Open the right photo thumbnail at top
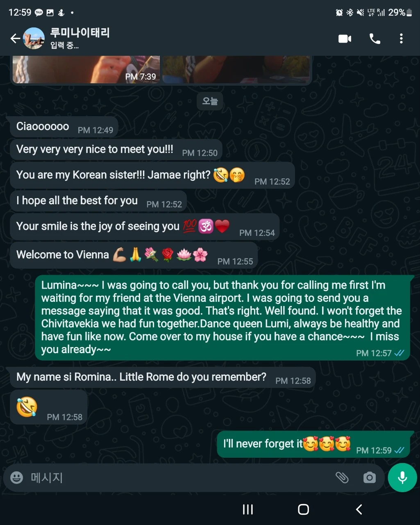420x525 pixels. click(x=236, y=70)
